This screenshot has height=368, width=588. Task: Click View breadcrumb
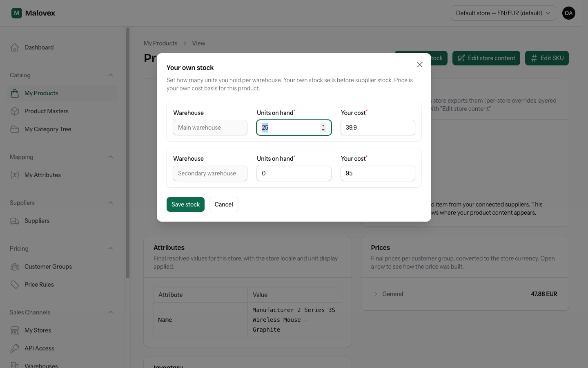pos(198,43)
